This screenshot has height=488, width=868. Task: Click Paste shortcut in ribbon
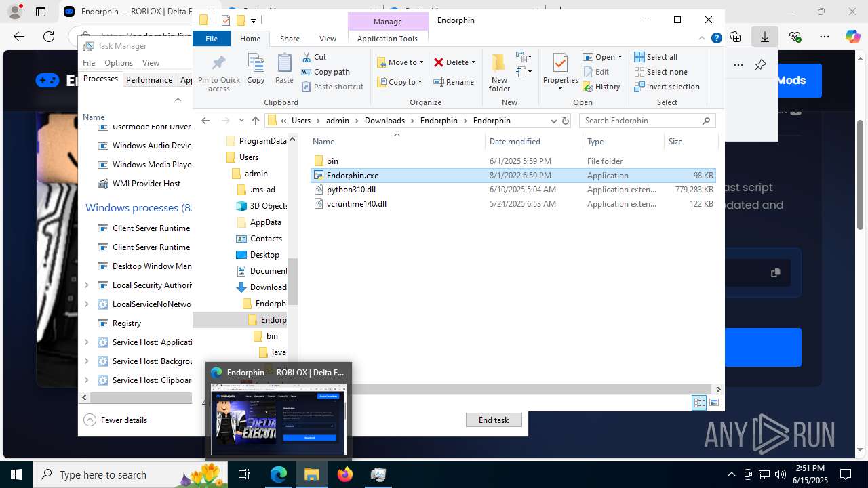coord(332,87)
